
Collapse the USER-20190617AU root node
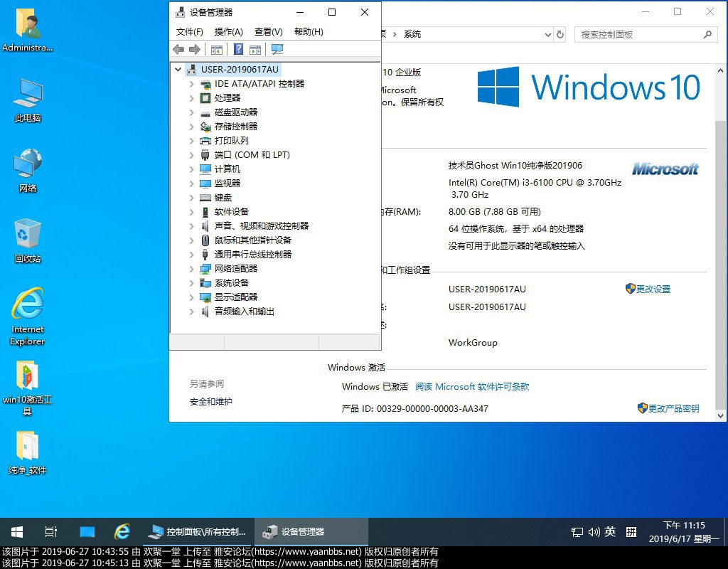[x=178, y=70]
